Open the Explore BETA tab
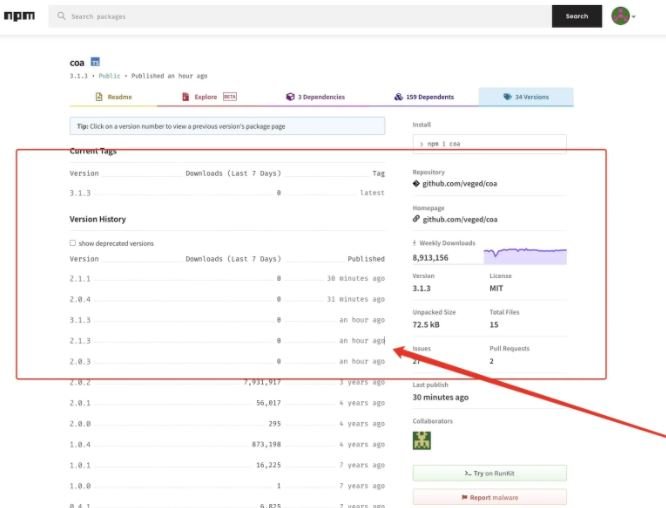Viewport: 666px width, 508px height. pyautogui.click(x=209, y=97)
